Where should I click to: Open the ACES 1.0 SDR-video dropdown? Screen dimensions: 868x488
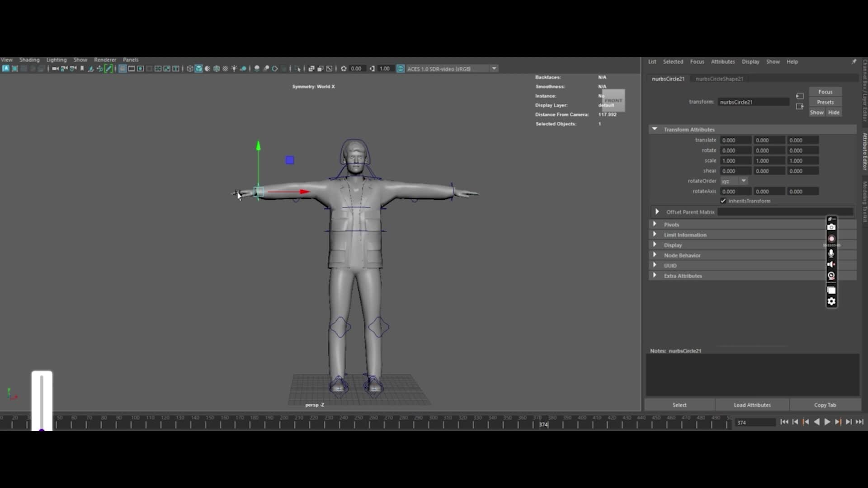pos(494,69)
